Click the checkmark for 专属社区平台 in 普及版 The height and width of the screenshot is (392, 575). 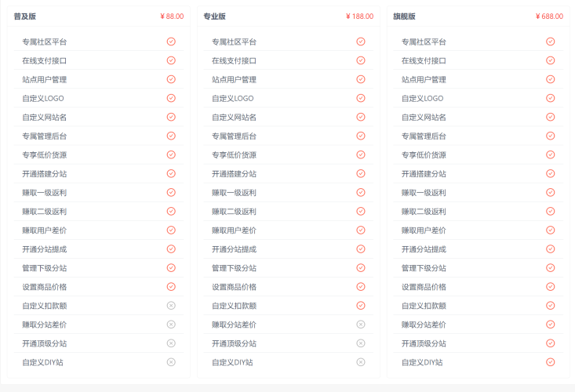pyautogui.click(x=171, y=42)
